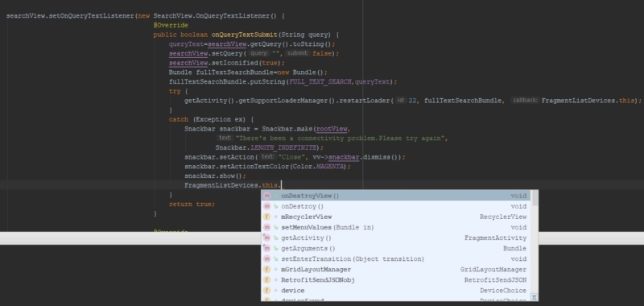This screenshot has height=306, width=644.
Task: Click the RetrofitSendJSON type label in the popup
Action: (495, 279)
